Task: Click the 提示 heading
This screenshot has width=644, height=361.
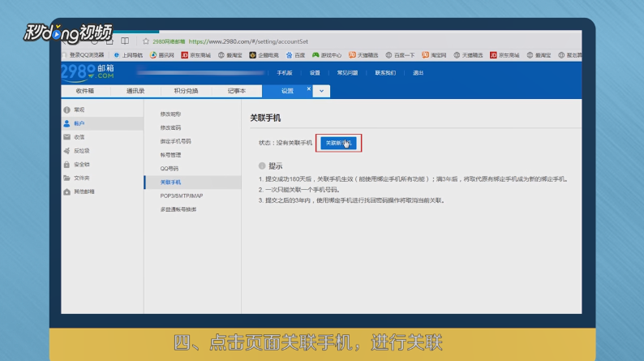Action: click(x=275, y=166)
